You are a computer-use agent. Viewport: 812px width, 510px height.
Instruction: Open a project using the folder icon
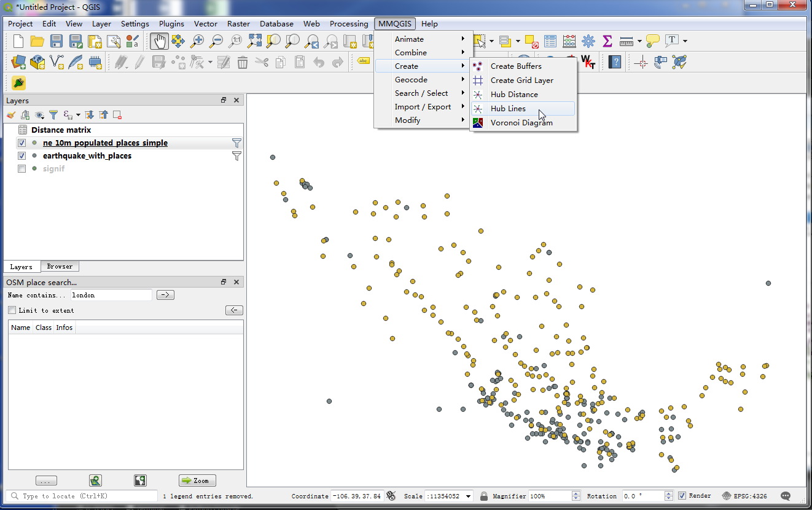37,41
